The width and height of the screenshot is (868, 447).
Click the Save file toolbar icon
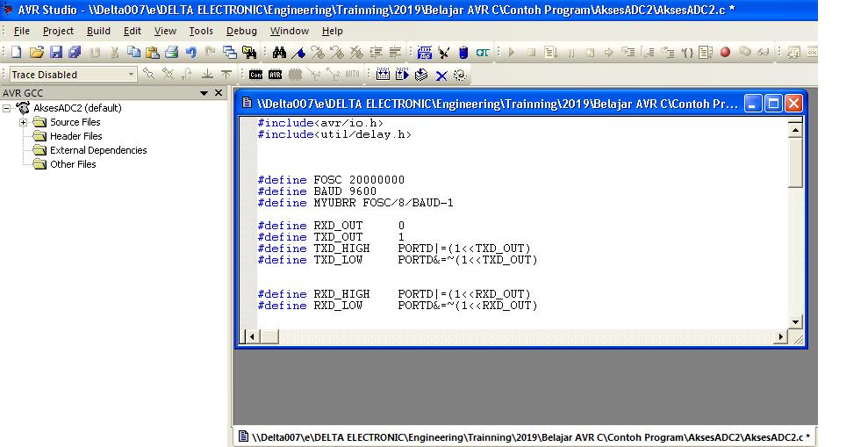55,53
